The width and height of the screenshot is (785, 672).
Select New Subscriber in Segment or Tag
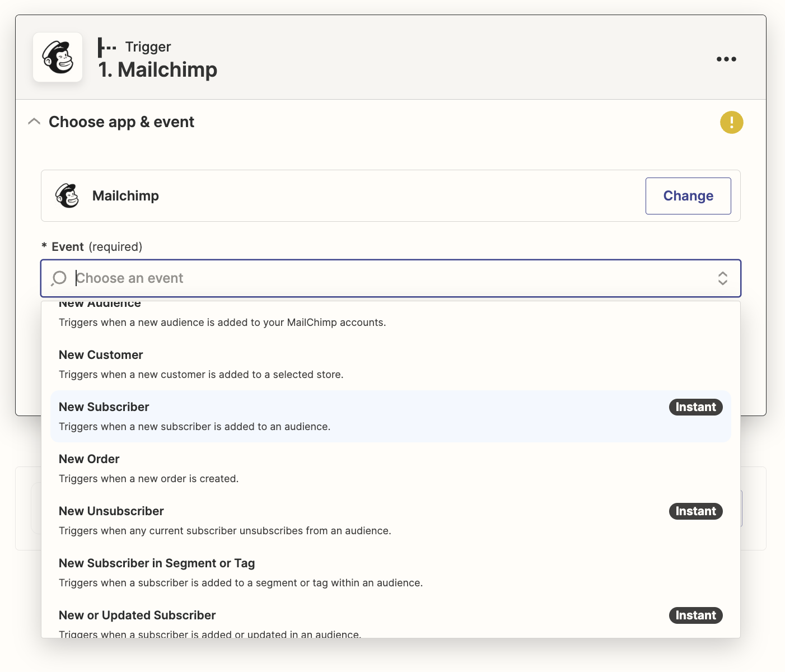tap(391, 572)
